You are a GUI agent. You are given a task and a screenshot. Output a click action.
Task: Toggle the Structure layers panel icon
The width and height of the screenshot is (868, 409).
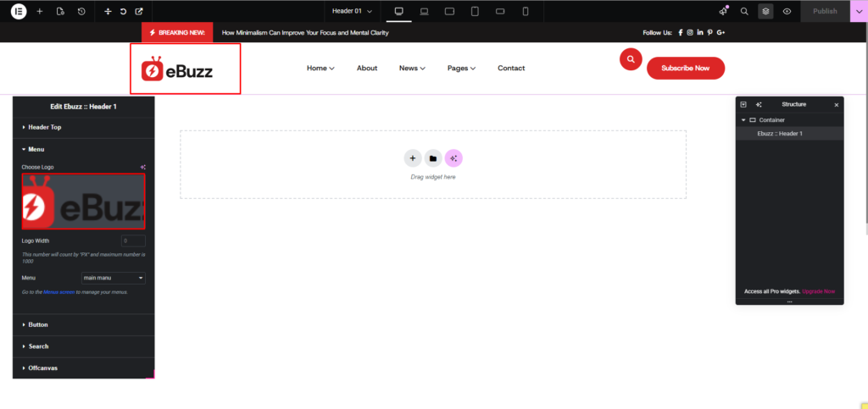pos(765,11)
